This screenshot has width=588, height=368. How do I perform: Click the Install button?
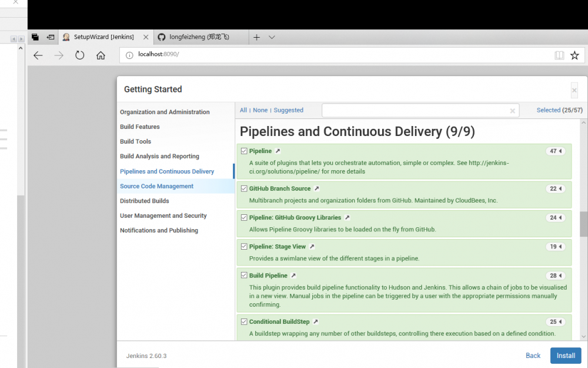click(565, 356)
